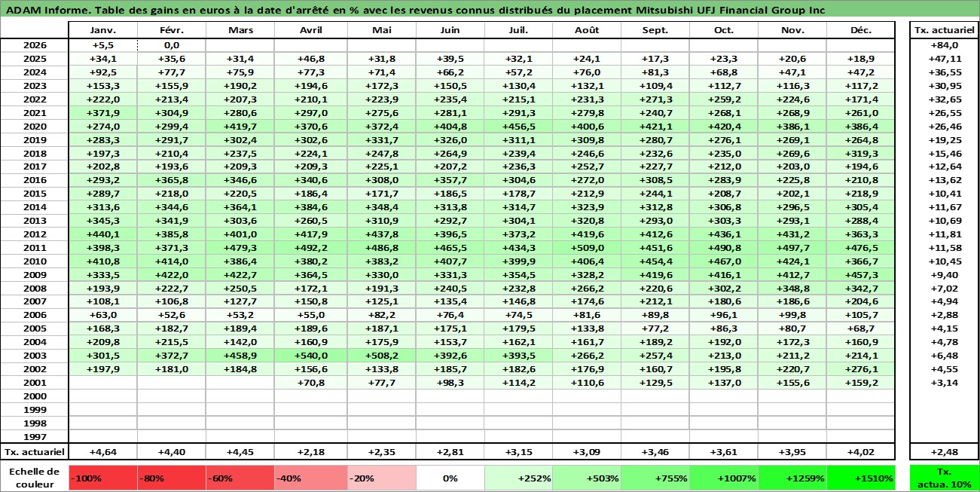Select the +1007% green swatch
Viewport: 980px width, 492px height.
coord(723,478)
